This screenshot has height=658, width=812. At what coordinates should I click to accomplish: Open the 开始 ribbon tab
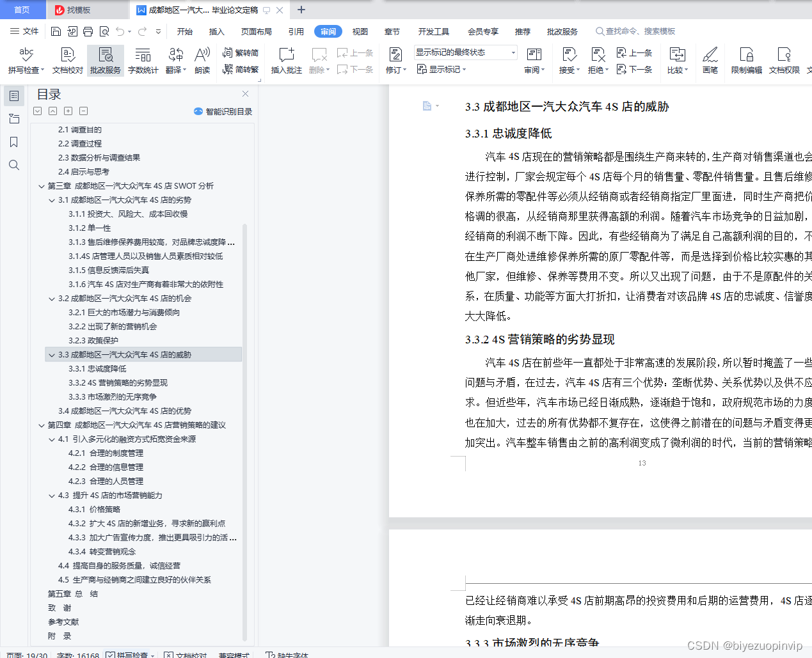(185, 31)
